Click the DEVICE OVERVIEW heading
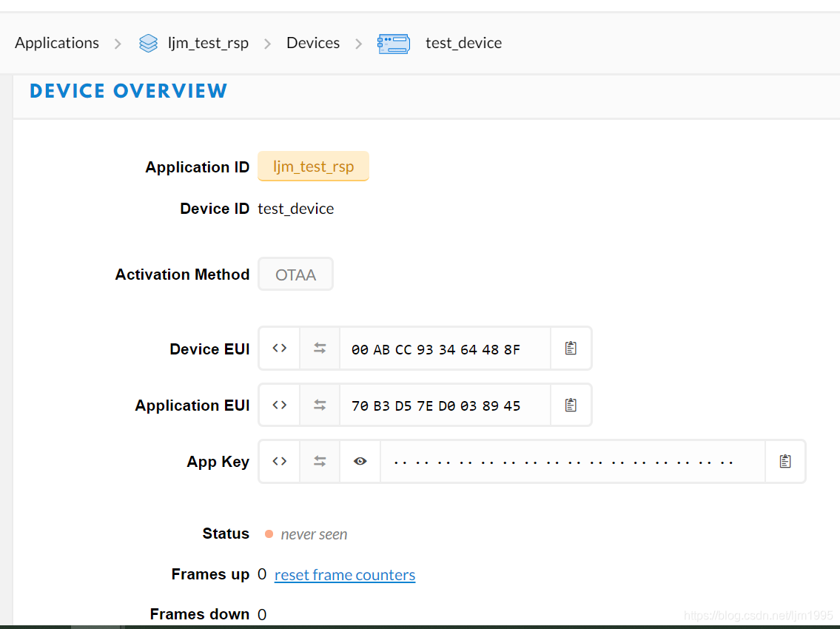The height and width of the screenshot is (629, 840). click(x=129, y=91)
